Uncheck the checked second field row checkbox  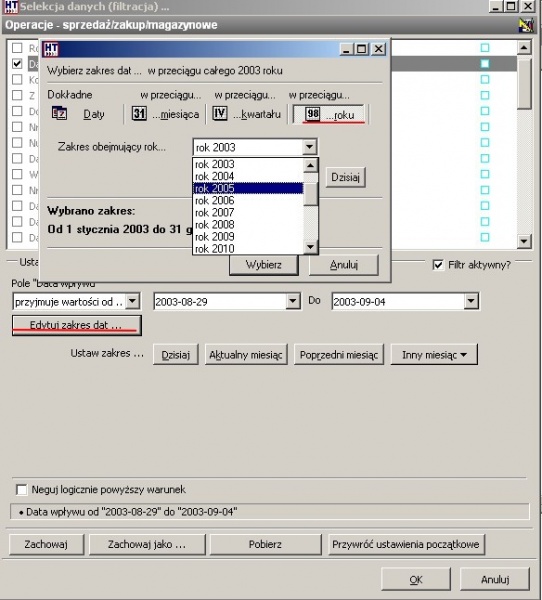pos(17,64)
